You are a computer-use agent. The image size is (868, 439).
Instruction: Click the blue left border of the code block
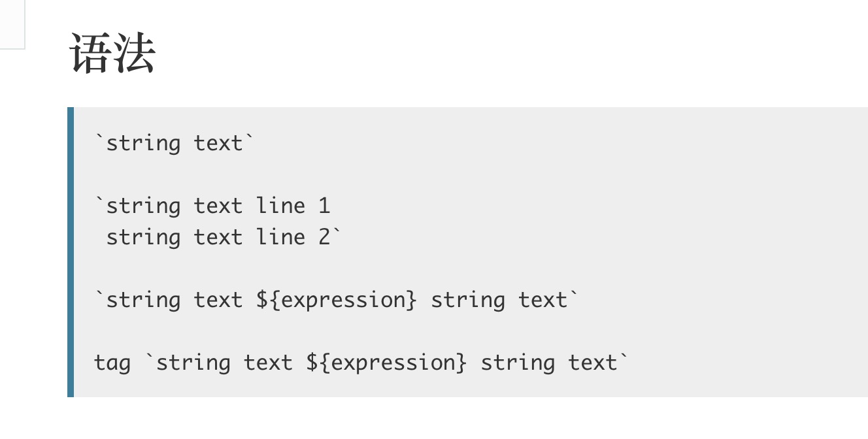(71, 252)
